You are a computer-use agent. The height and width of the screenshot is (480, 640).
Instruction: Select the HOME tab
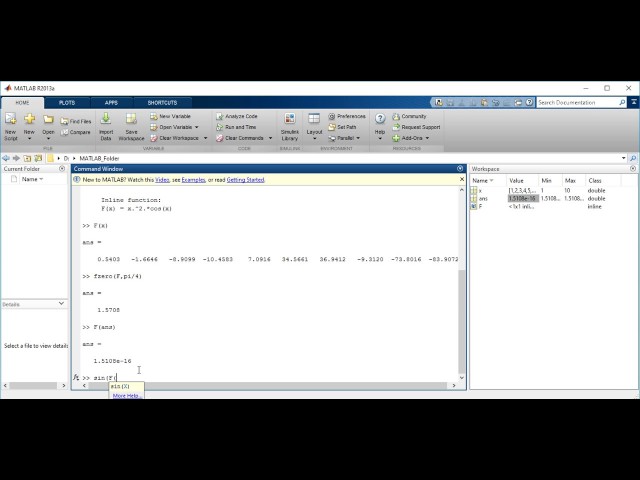tap(22, 103)
